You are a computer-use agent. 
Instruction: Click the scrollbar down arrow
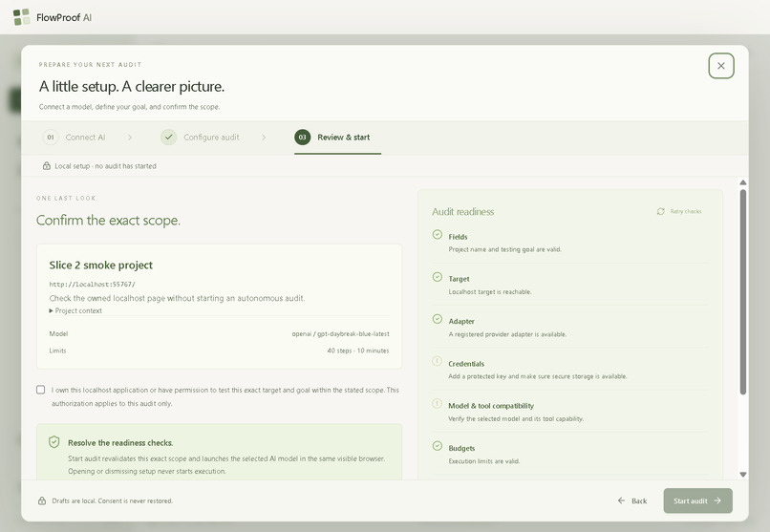(743, 475)
